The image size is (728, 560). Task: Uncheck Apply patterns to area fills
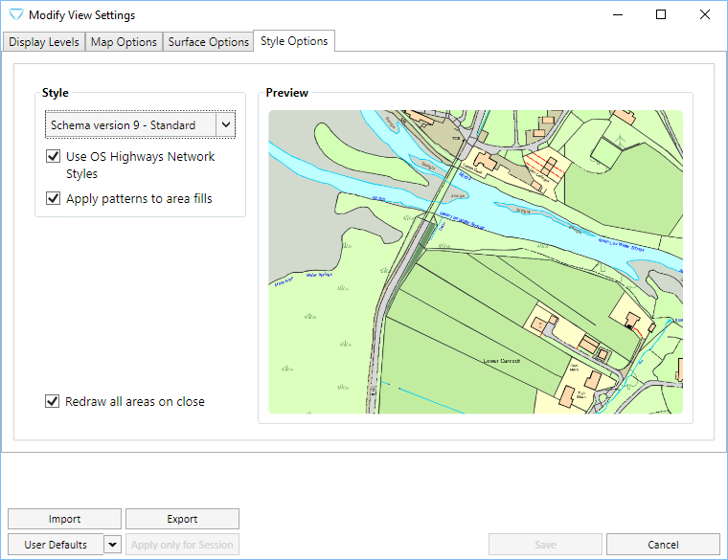click(53, 199)
